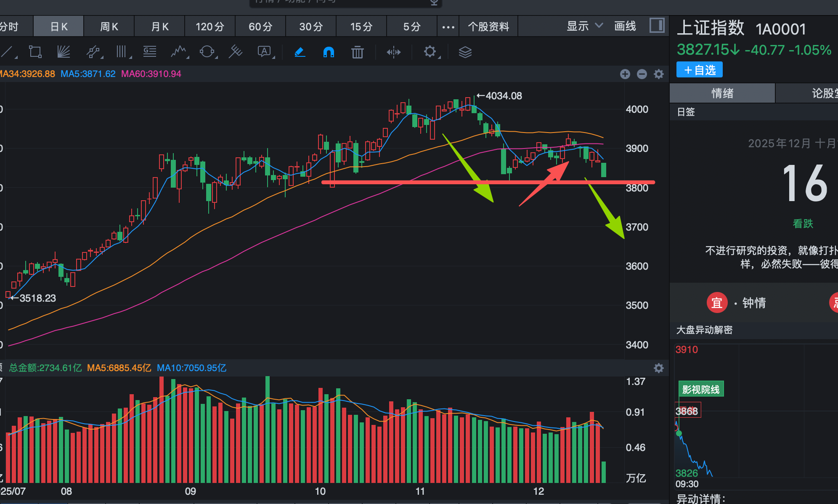Switch to 60分 timeframe tab
The image size is (838, 504).
point(260,27)
